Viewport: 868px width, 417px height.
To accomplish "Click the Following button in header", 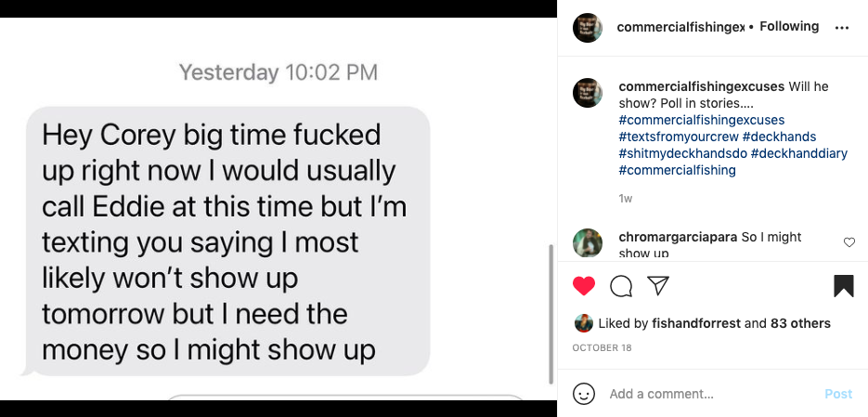I will [789, 27].
